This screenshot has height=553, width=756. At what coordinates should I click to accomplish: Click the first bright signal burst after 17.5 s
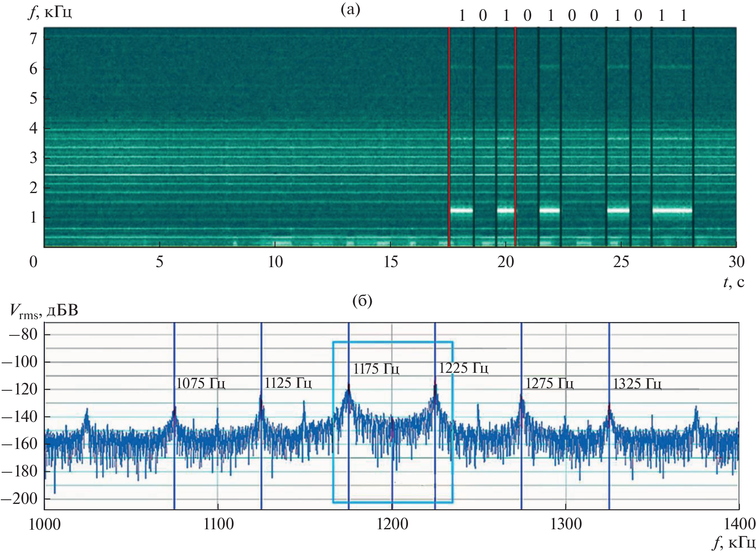462,211
